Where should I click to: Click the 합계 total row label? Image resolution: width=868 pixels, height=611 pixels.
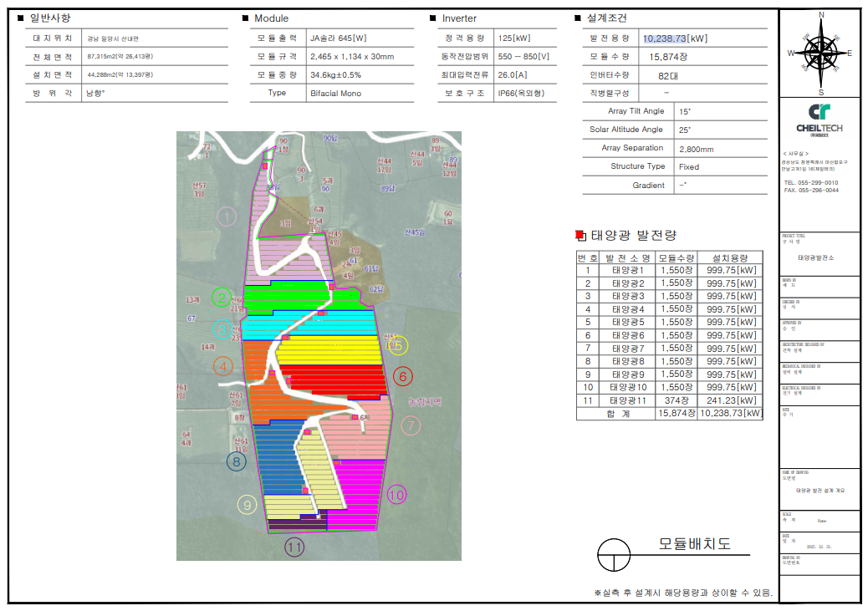[x=615, y=413]
